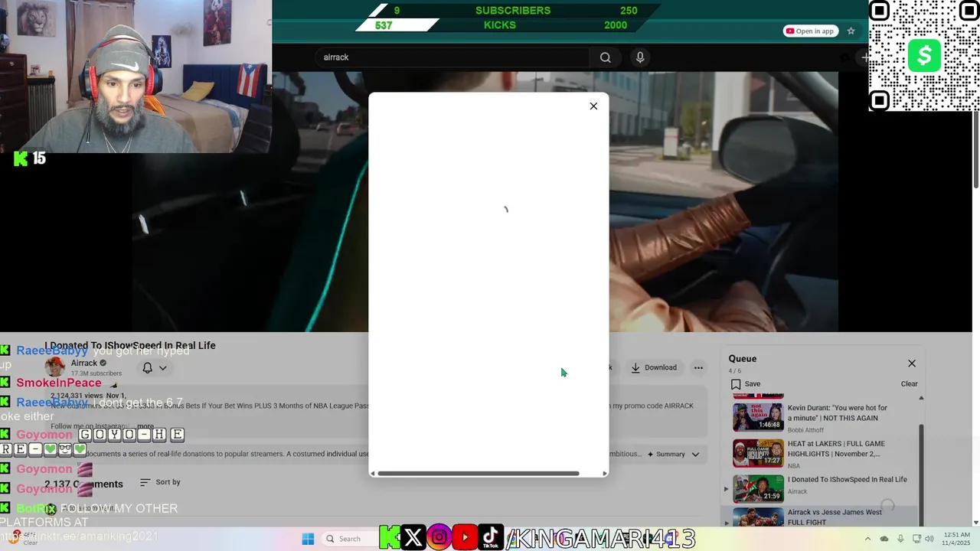The width and height of the screenshot is (980, 551).
Task: Expand the AI Summary section
Action: 673,454
